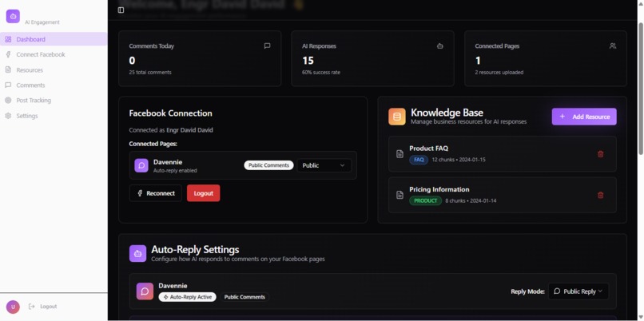The image size is (644, 321).
Task: Click the Auto-Reply Settings robot icon
Action: pyautogui.click(x=137, y=254)
